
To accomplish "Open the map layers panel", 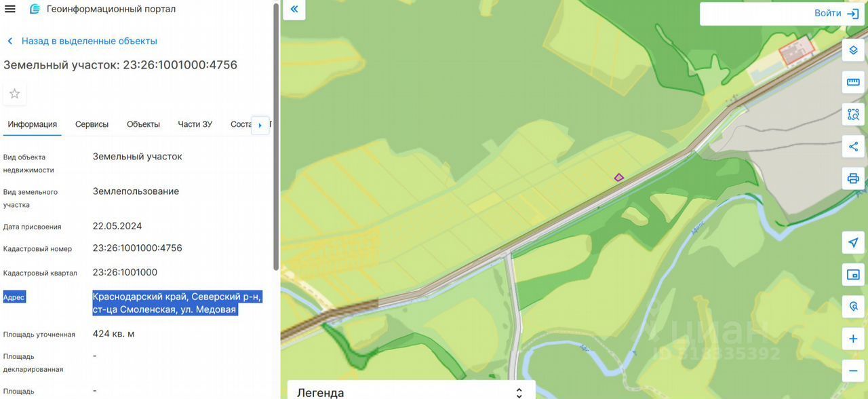I will tap(853, 51).
